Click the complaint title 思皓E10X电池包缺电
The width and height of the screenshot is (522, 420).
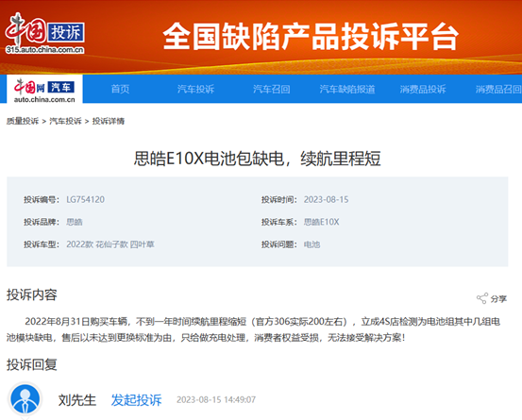(258, 159)
